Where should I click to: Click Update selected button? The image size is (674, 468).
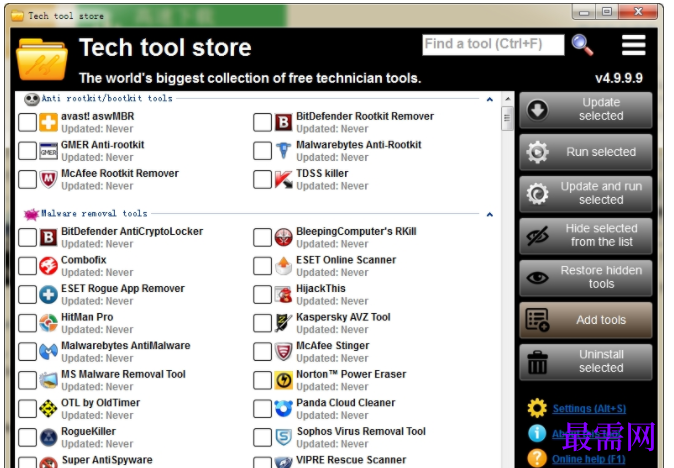pos(585,110)
